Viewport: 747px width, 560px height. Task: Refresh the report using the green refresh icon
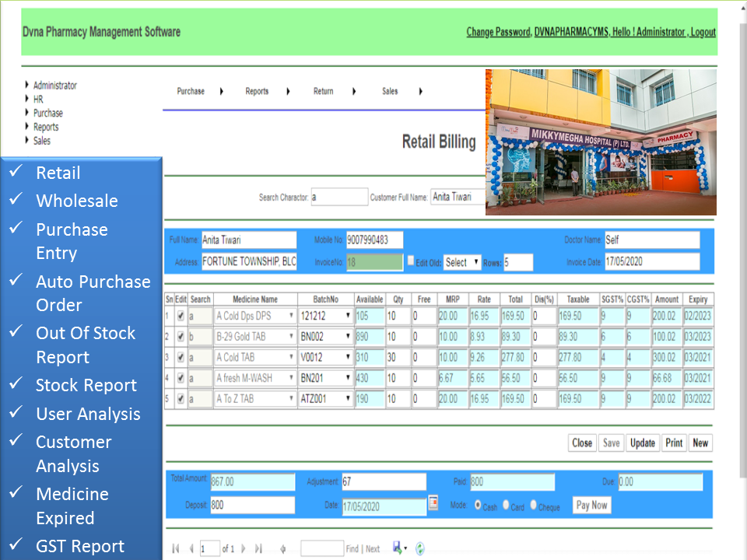coord(419,548)
